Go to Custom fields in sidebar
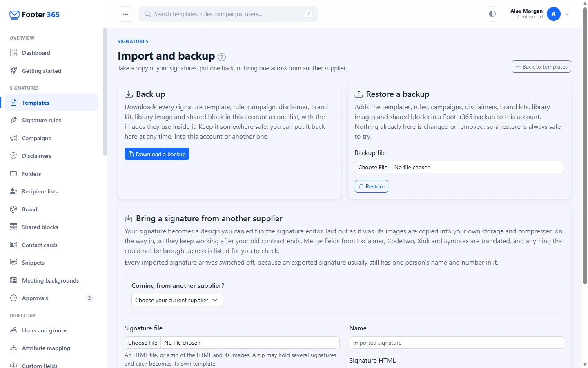Screen dimensions: 588x368 (52, 365)
